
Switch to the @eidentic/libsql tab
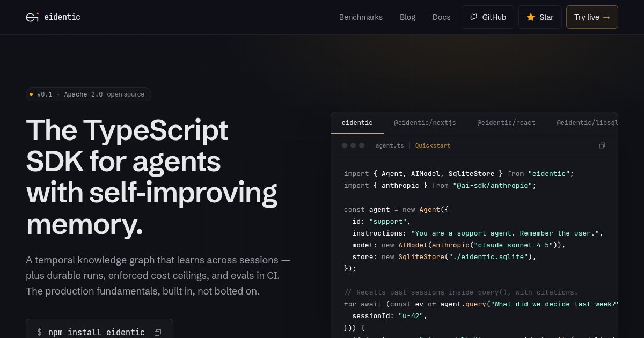pyautogui.click(x=587, y=123)
